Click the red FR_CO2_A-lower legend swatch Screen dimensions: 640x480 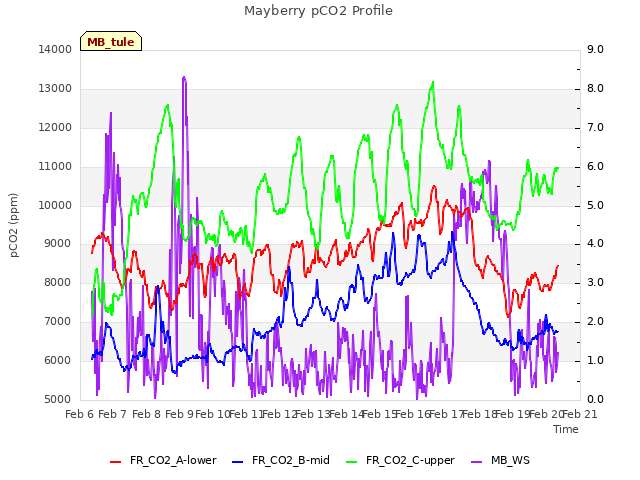tap(116, 462)
